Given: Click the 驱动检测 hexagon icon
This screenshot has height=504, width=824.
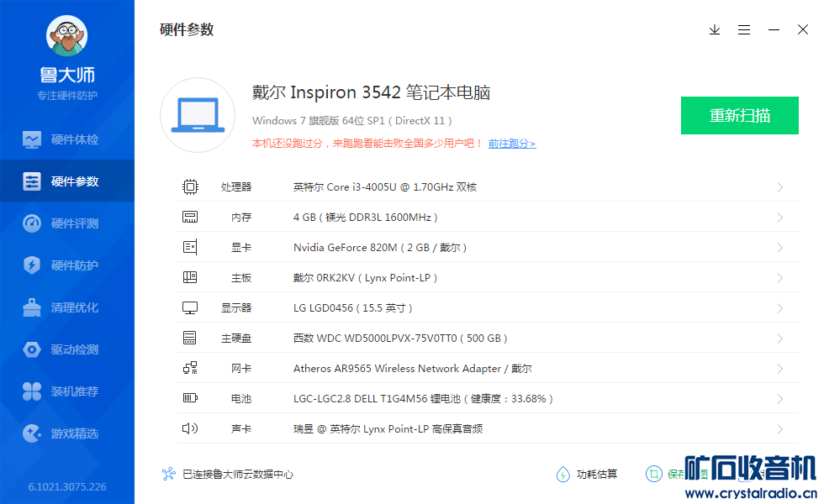Looking at the screenshot, I should [x=32, y=349].
